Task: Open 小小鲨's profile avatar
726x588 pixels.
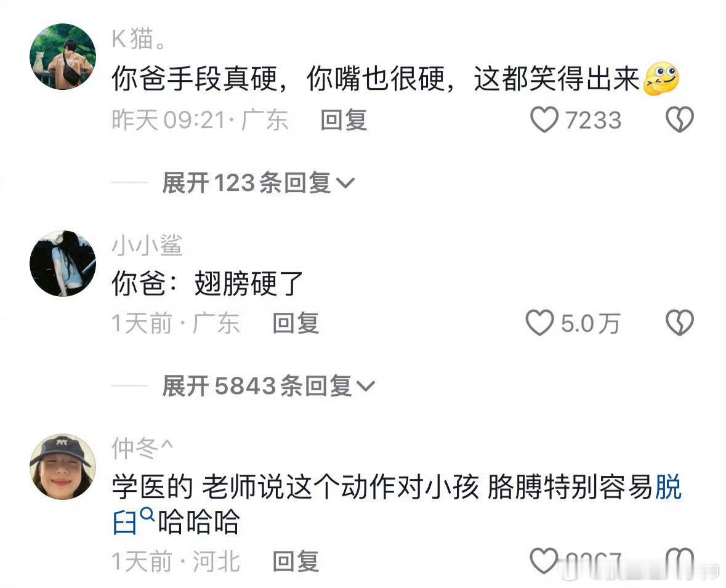Action: [x=63, y=263]
